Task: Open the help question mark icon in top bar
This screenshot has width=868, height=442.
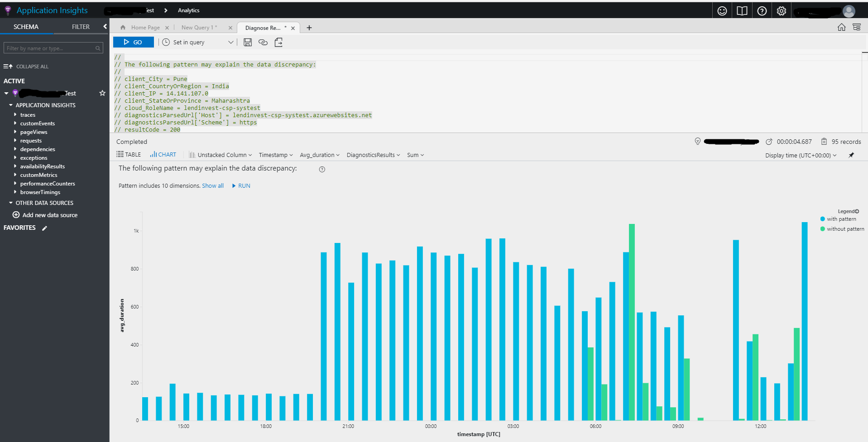Action: (x=762, y=10)
